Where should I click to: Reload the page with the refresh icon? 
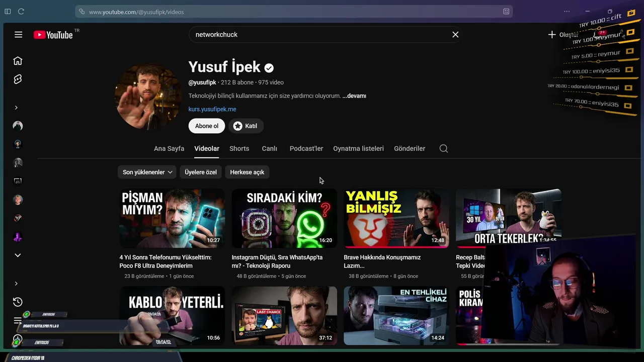21,12
